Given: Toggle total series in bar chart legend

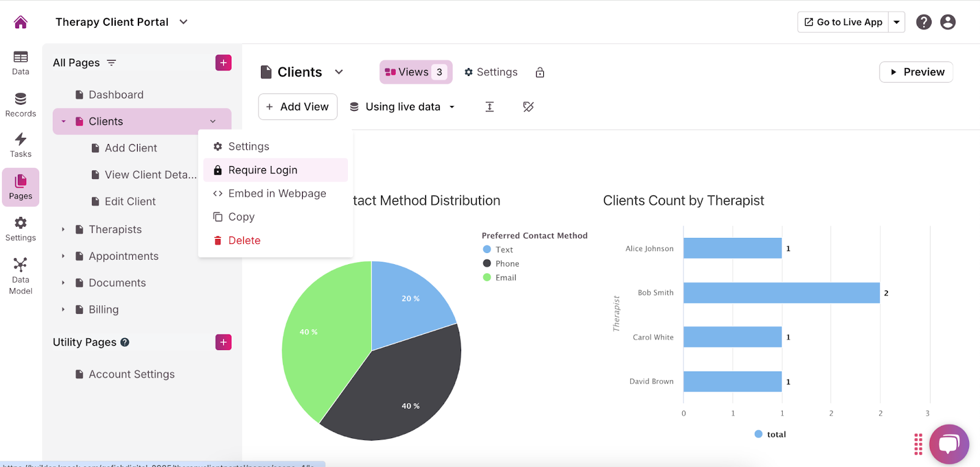Looking at the screenshot, I should tap(770, 434).
